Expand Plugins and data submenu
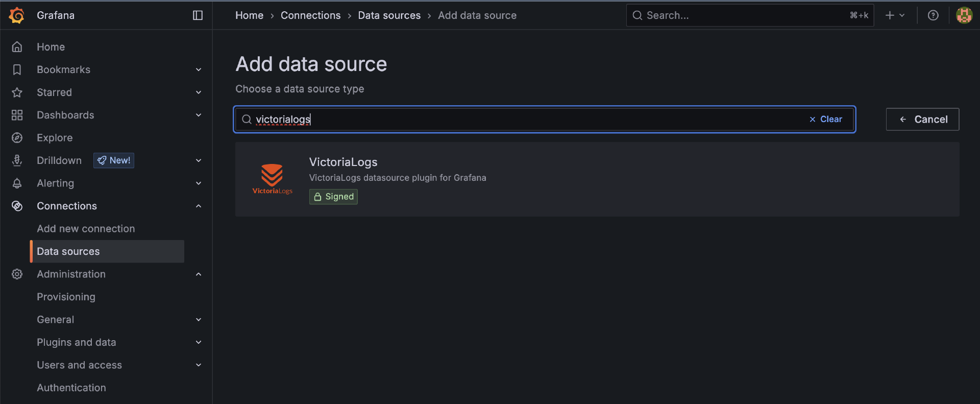 199,342
